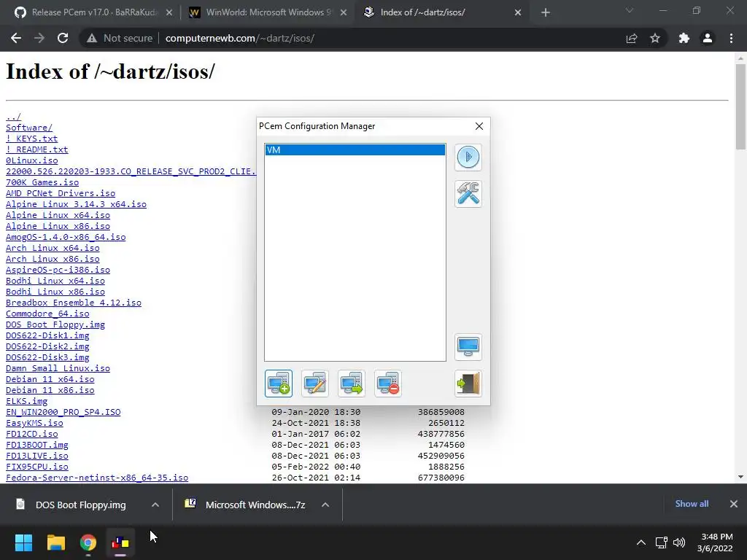The width and height of the screenshot is (747, 560).
Task: Download 0Linux.iso
Action: 31,160
